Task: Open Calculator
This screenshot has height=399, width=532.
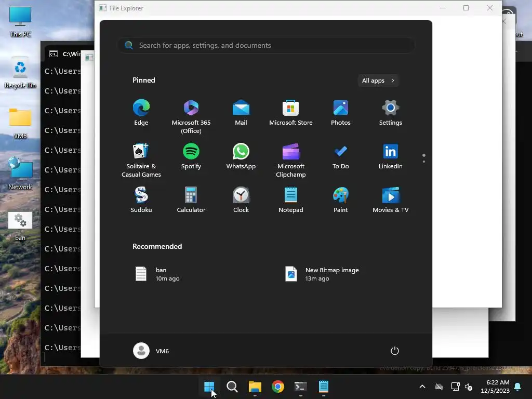Action: (x=191, y=200)
